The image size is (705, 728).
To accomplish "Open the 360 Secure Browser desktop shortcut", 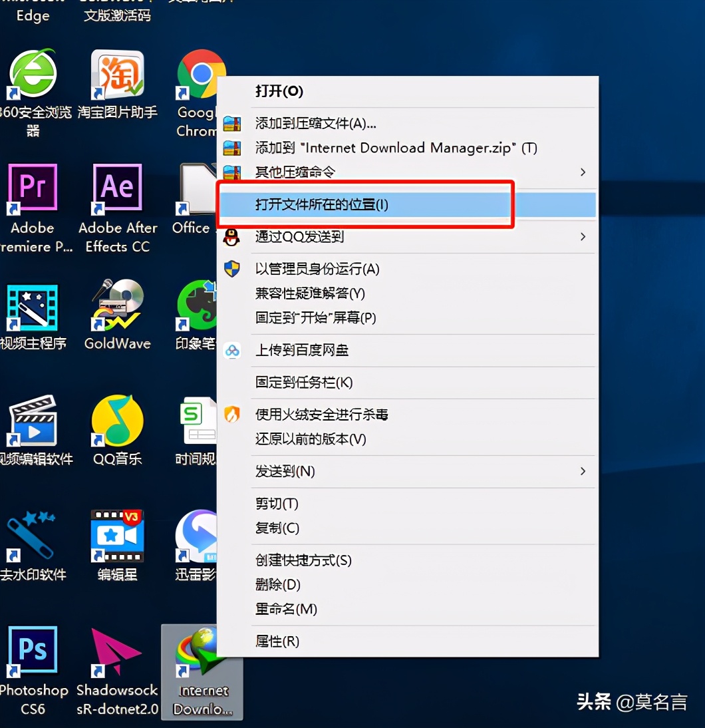I will click(33, 75).
